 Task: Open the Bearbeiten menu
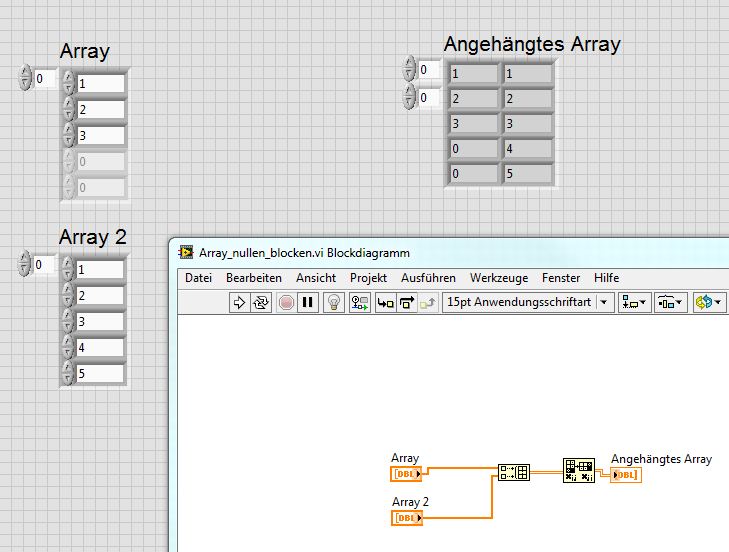(x=254, y=278)
